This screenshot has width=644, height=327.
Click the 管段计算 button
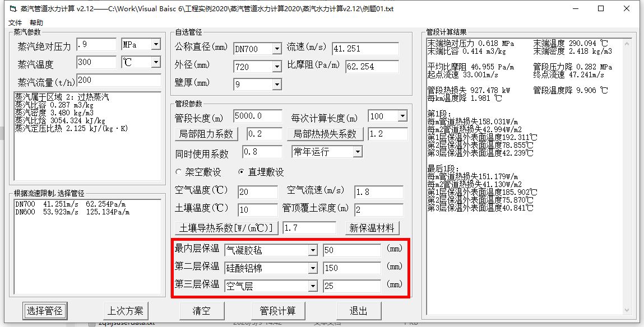(x=277, y=311)
